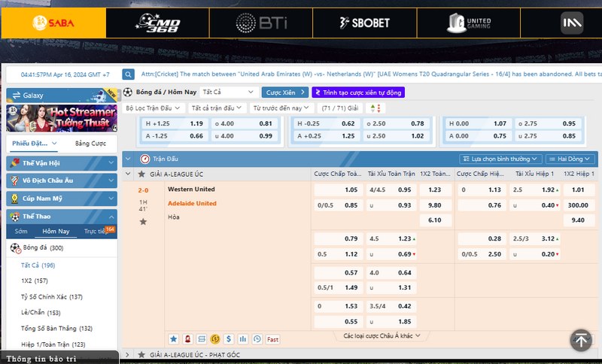Toggle favorite star for Giải A-League Úc
Screen dimensions: 602x364
click(142, 174)
